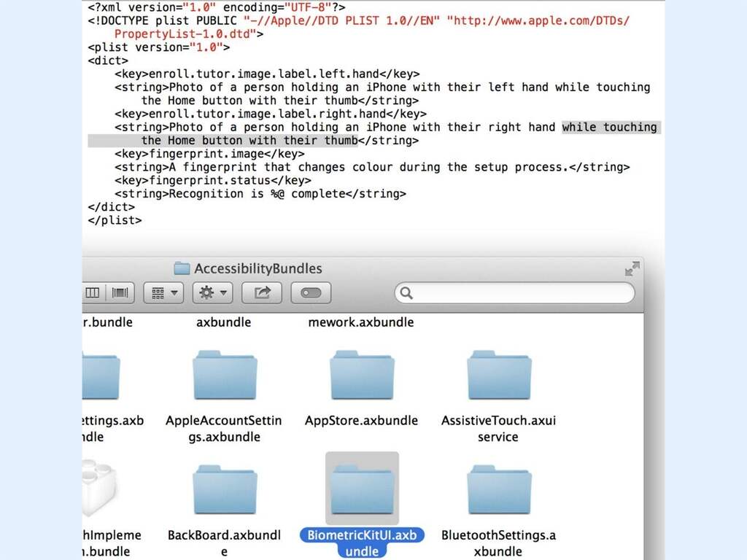Click the AssistiveTouch.axuiservice name label
747x560 pixels.
[x=498, y=429]
